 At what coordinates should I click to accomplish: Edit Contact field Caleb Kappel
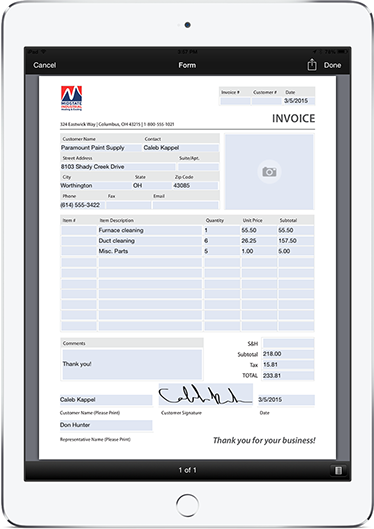[181, 148]
